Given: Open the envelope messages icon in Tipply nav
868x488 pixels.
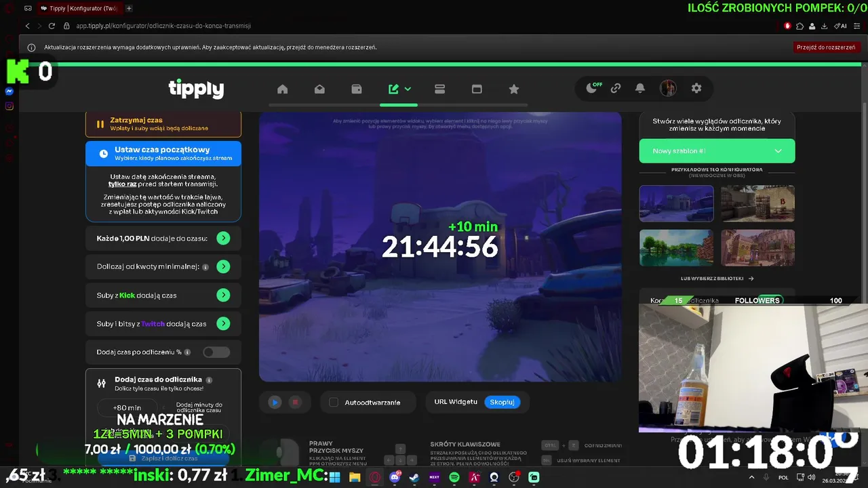Looking at the screenshot, I should click(x=319, y=89).
